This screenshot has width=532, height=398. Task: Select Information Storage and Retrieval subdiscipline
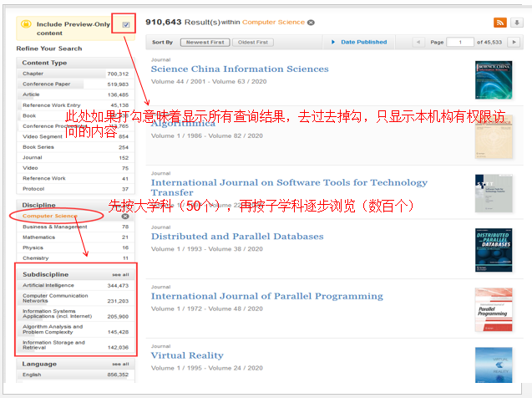click(x=75, y=345)
